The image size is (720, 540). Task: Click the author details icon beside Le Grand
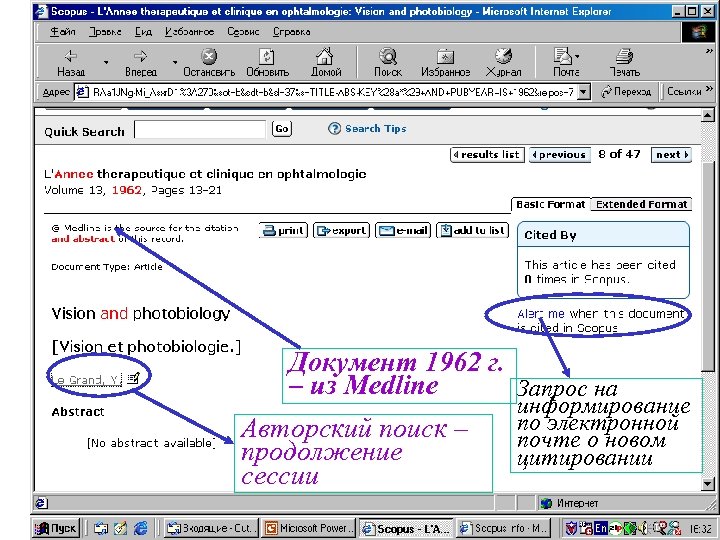pos(133,378)
